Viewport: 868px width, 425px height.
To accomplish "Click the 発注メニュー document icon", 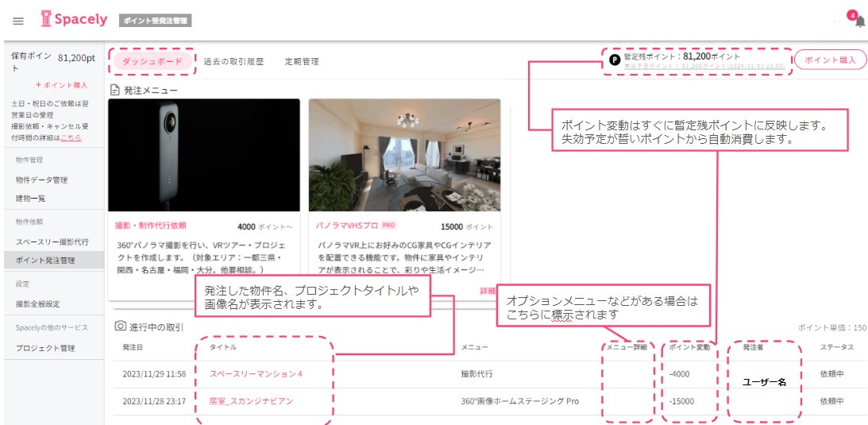I will pyautogui.click(x=115, y=90).
